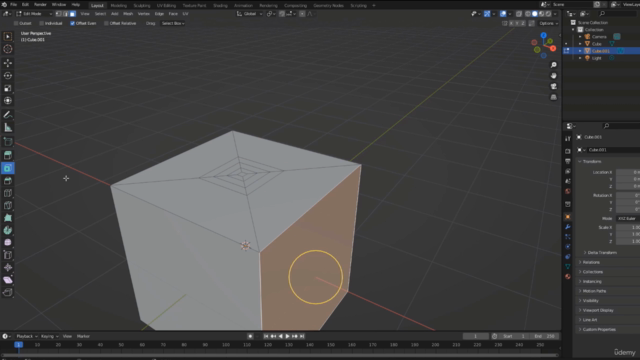The height and width of the screenshot is (360, 640).
Task: Toggle X-ray display button
Action: pos(519,14)
